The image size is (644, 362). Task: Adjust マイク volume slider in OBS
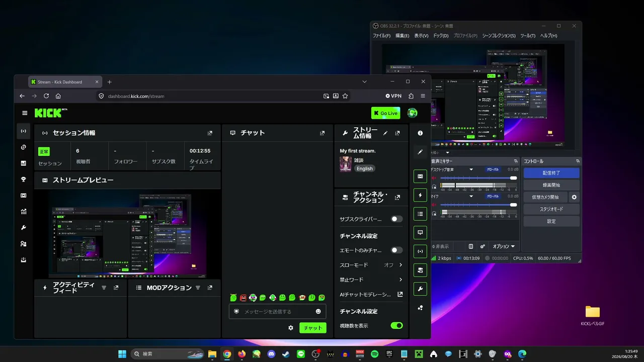pyautogui.click(x=478, y=205)
